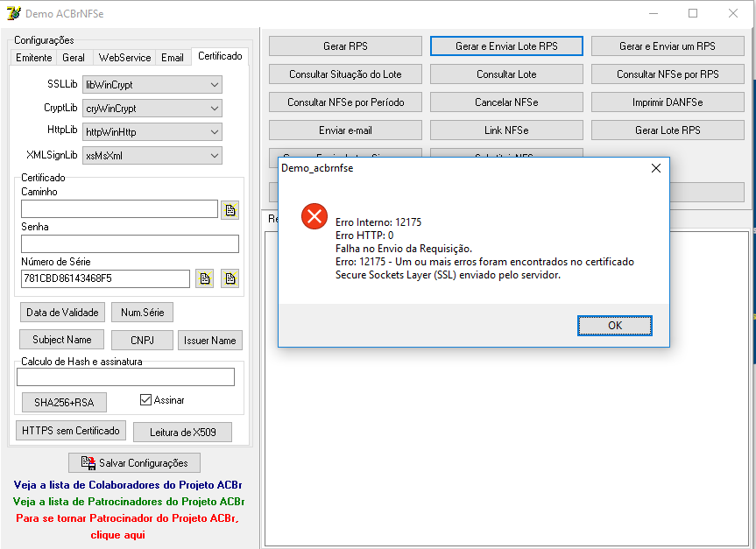
Task: Click the "Falha no Envio da Requisição." message
Action: coord(404,249)
